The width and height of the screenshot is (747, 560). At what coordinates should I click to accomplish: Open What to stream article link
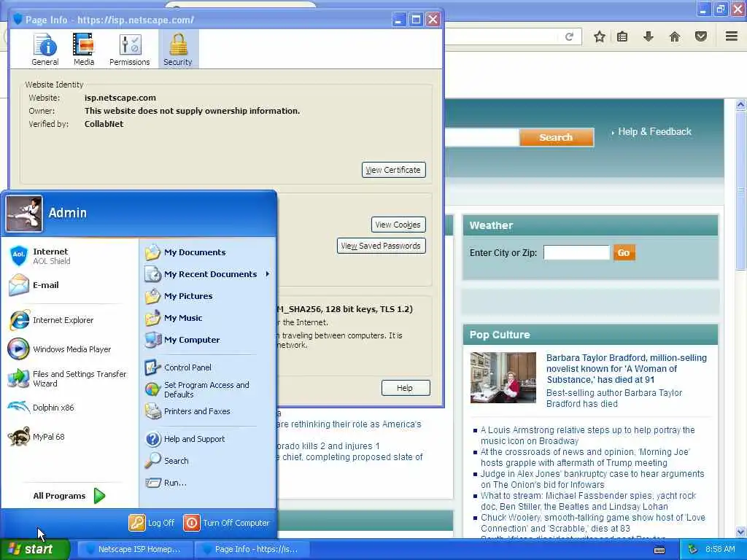pyautogui.click(x=589, y=501)
